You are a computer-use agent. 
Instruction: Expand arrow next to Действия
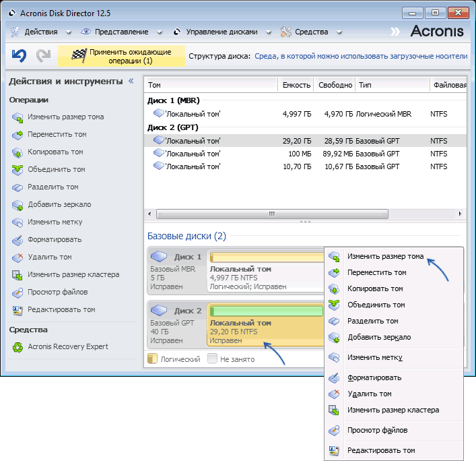69,32
